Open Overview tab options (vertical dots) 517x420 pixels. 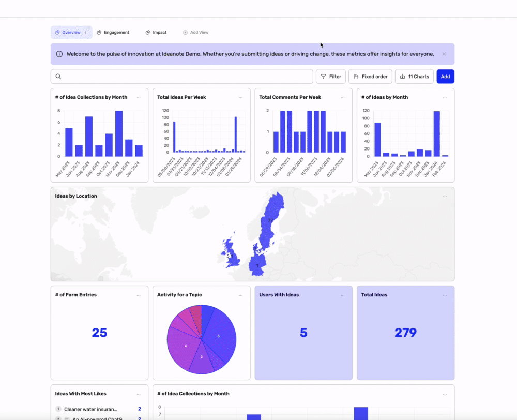86,33
